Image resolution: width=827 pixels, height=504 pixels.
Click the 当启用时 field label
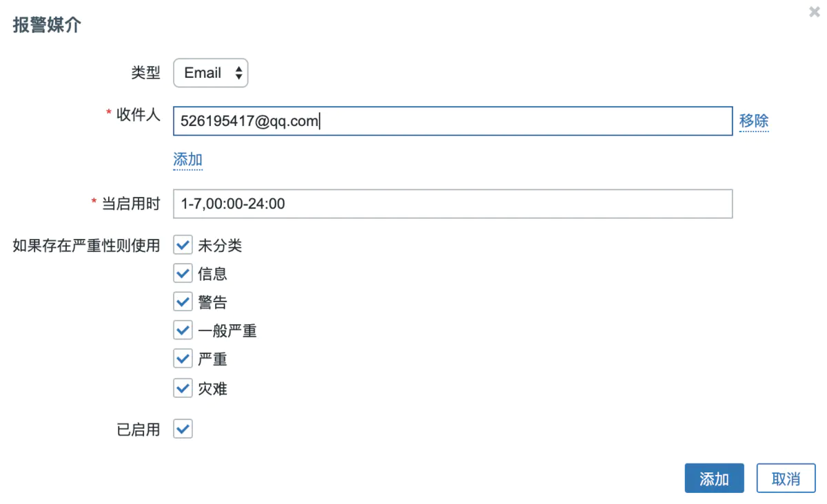(131, 204)
